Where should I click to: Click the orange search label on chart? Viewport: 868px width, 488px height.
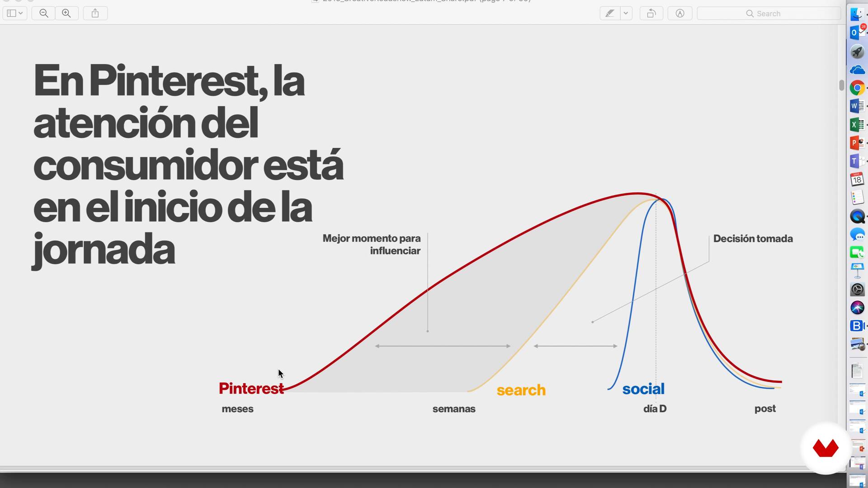[x=521, y=390]
